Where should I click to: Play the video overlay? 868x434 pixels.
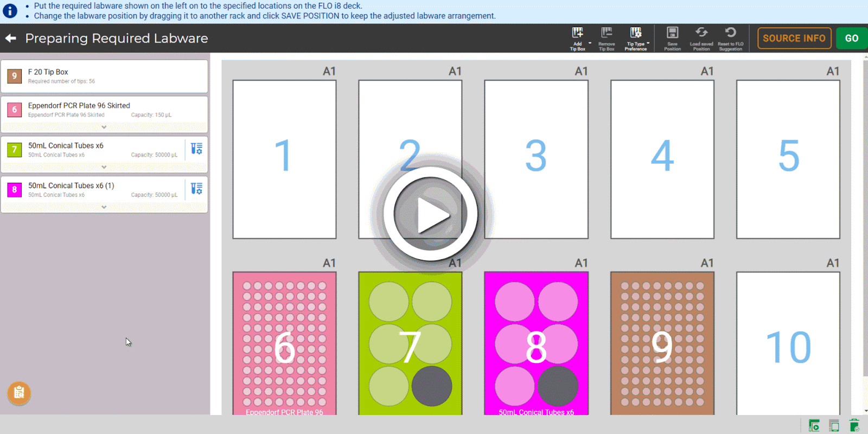coord(431,214)
